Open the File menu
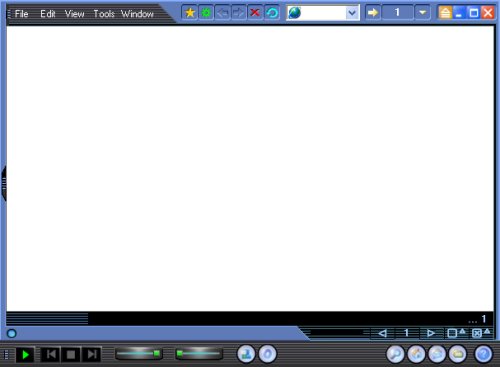 point(21,14)
